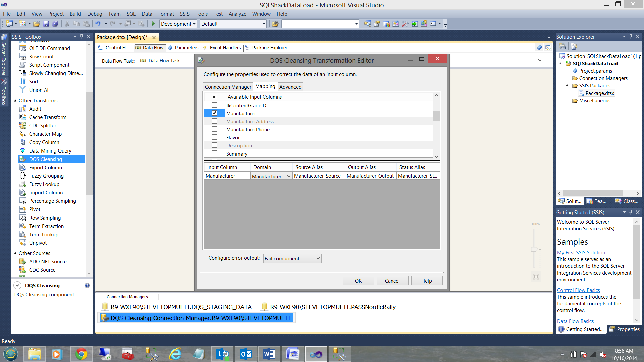Check the ManufacturerPhone input column

[214, 129]
